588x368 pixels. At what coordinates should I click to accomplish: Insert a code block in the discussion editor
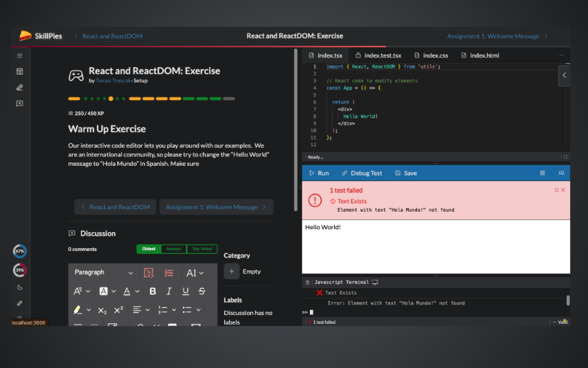tap(149, 273)
